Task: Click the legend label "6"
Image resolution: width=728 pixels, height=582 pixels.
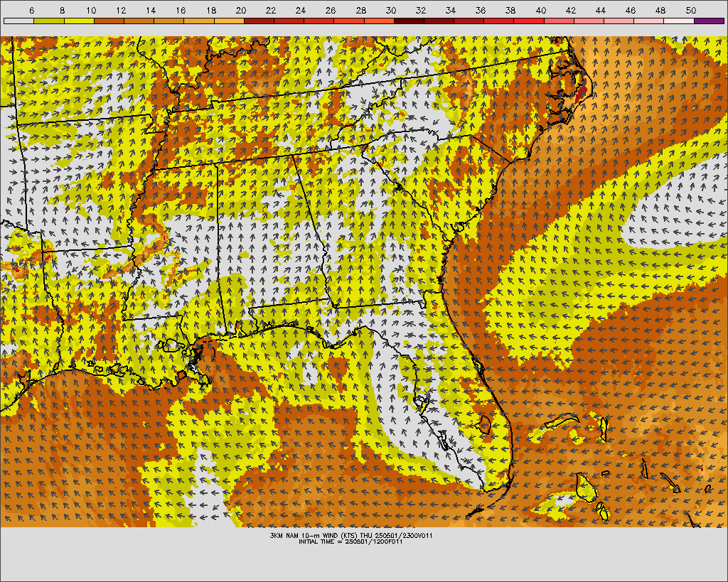Action: pos(31,10)
